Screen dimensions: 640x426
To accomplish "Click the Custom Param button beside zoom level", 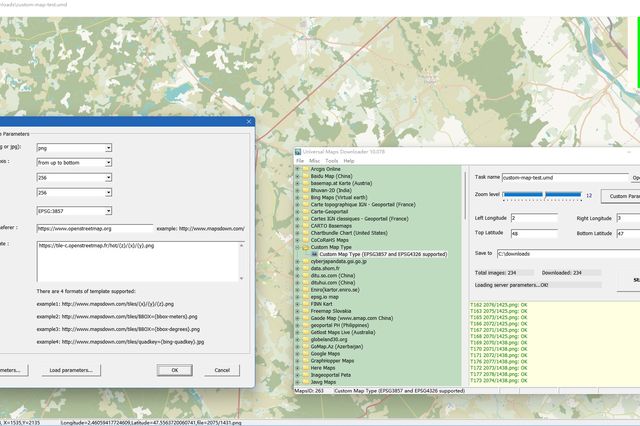I will coord(620,196).
